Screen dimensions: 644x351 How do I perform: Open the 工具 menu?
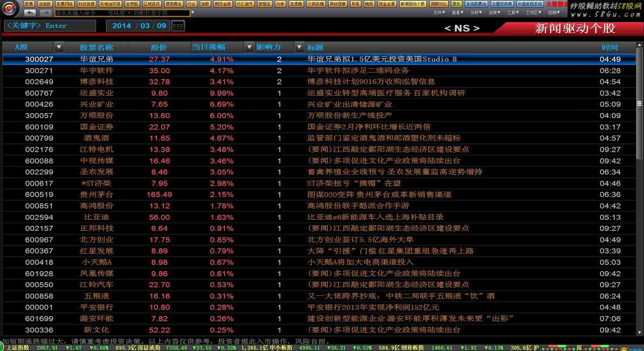coord(513,12)
